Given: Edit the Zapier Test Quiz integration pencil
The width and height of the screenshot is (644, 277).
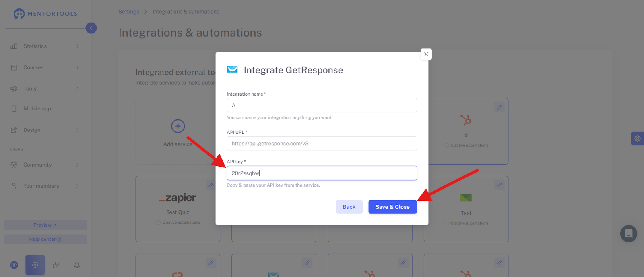Looking at the screenshot, I should (x=211, y=185).
